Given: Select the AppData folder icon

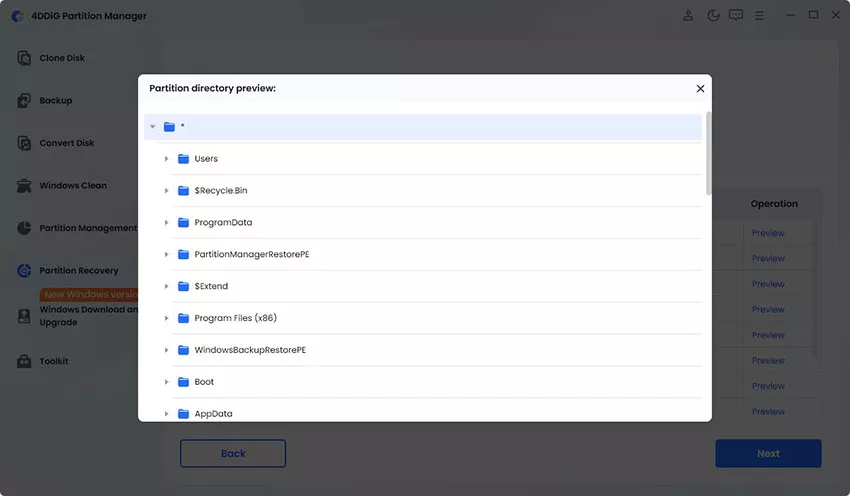Looking at the screenshot, I should tap(183, 414).
